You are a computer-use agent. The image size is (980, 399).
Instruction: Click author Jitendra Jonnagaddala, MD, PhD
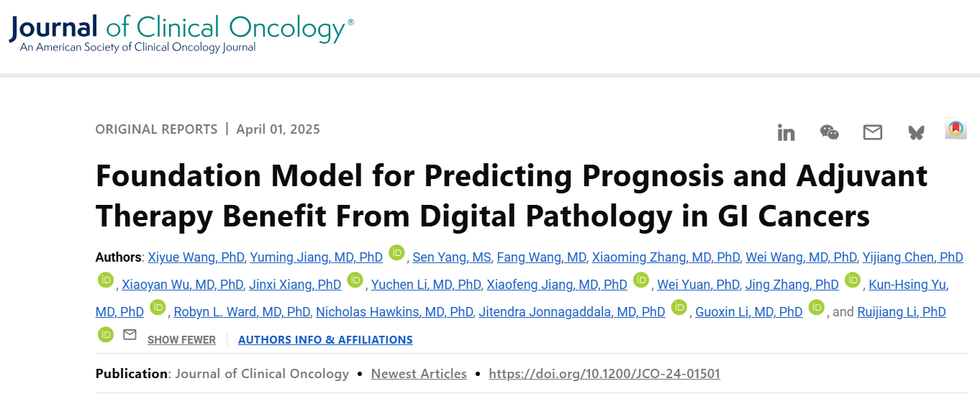click(572, 312)
